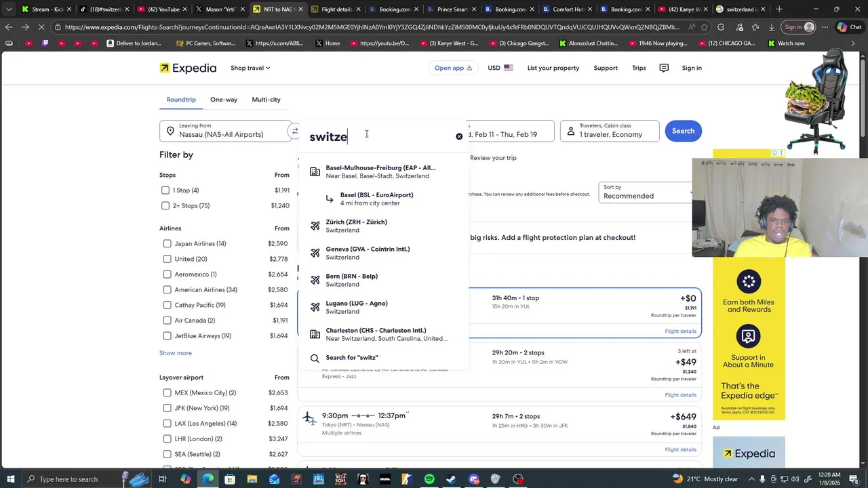Check the JetBlue Airways filter
Image resolution: width=868 pixels, height=488 pixels.
(167, 335)
